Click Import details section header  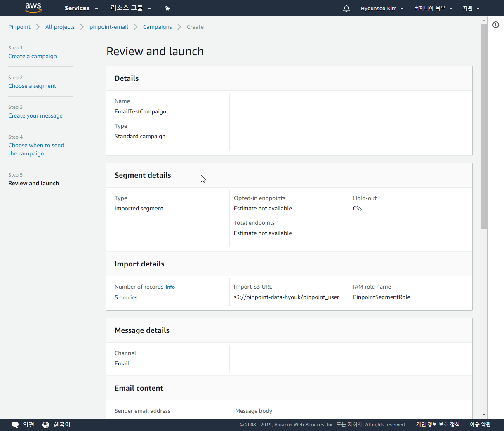[x=139, y=264]
